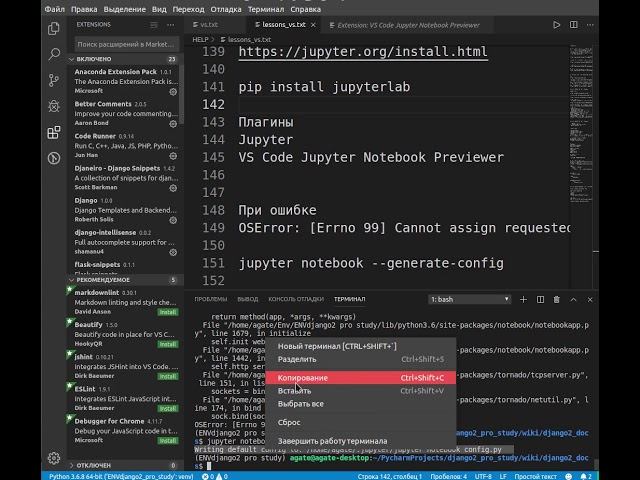Install the Beautify extension

tap(168, 344)
